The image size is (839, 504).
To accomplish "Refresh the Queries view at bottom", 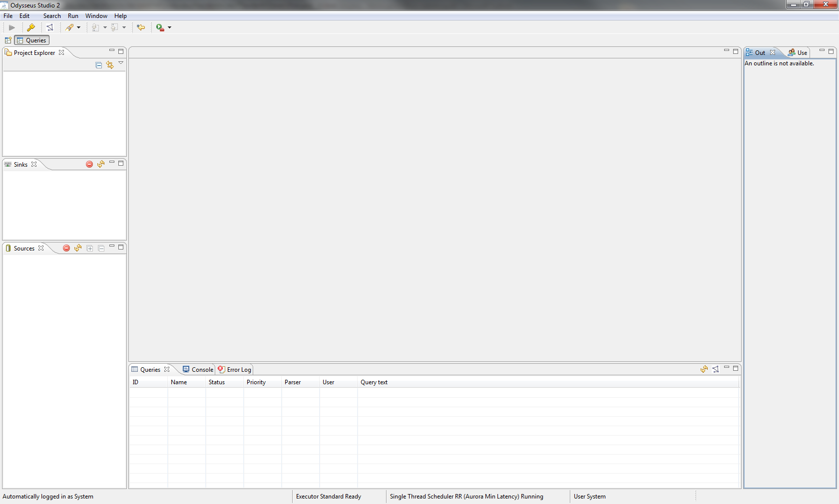I will [x=704, y=369].
